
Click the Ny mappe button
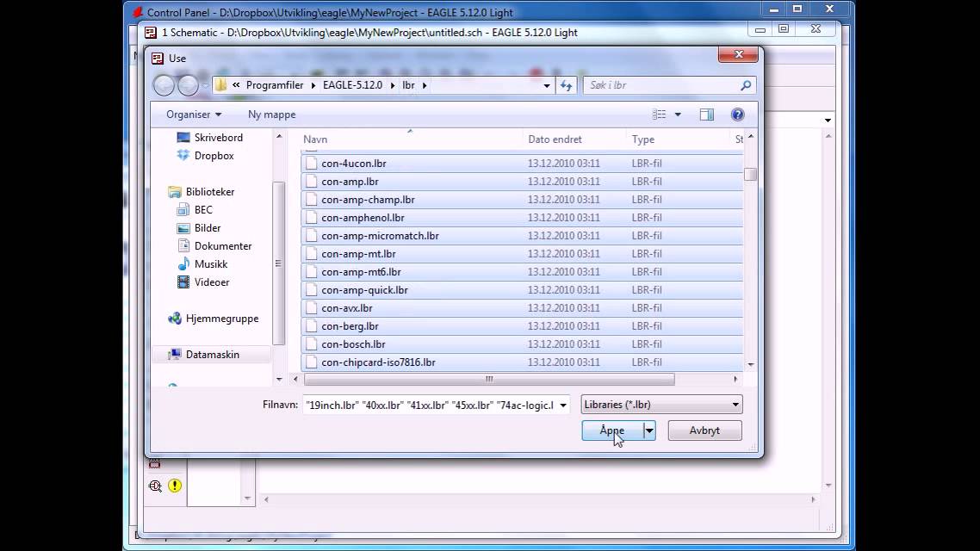pyautogui.click(x=272, y=115)
